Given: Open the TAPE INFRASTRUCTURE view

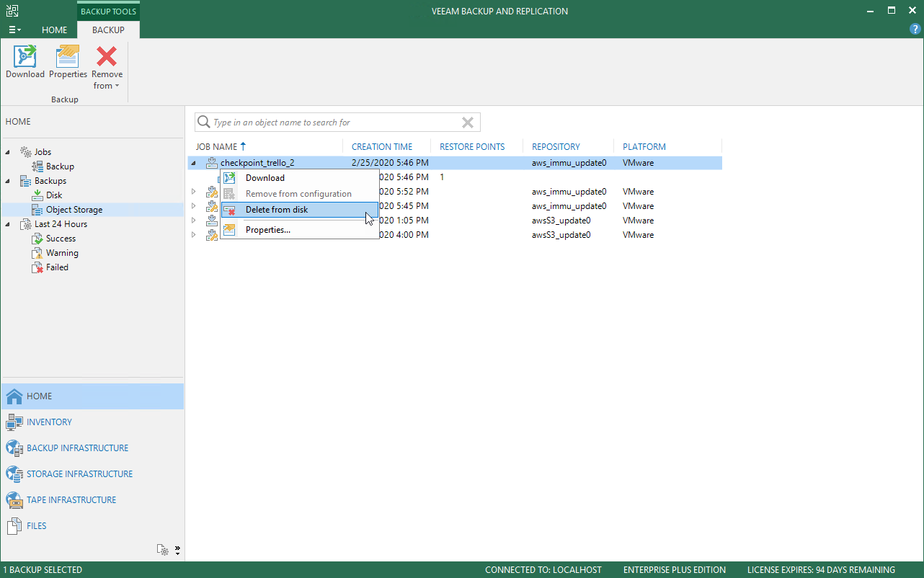Looking at the screenshot, I should click(x=92, y=500).
